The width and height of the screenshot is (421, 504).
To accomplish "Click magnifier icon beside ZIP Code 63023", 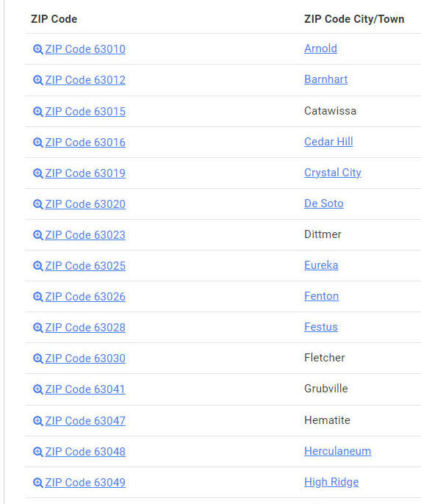I will click(38, 235).
